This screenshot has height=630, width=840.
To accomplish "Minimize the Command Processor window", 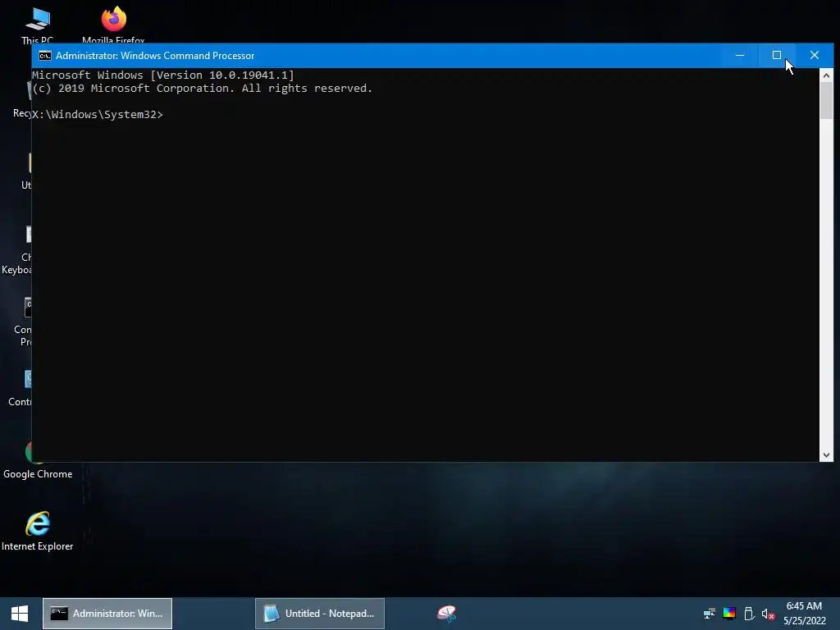I will (x=740, y=55).
